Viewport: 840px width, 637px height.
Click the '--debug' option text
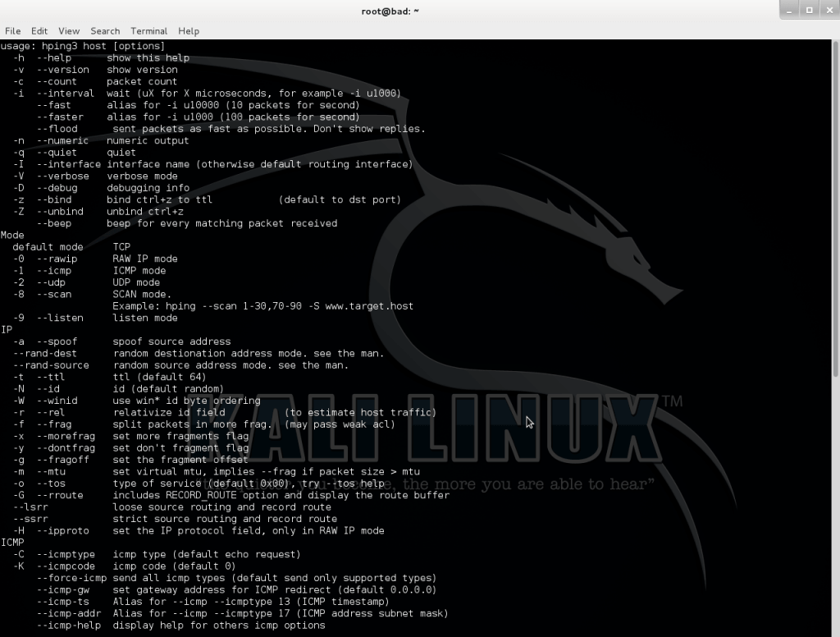[x=57, y=188]
